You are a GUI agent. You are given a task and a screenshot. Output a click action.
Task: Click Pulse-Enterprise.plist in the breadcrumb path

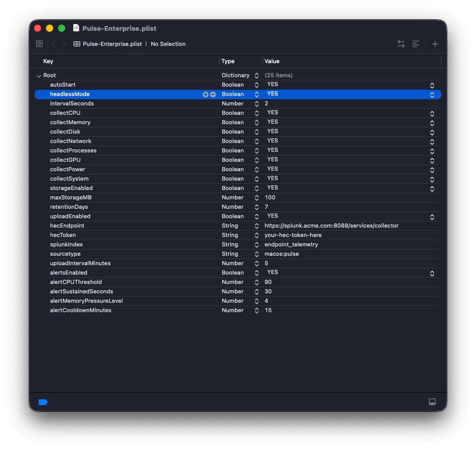112,44
